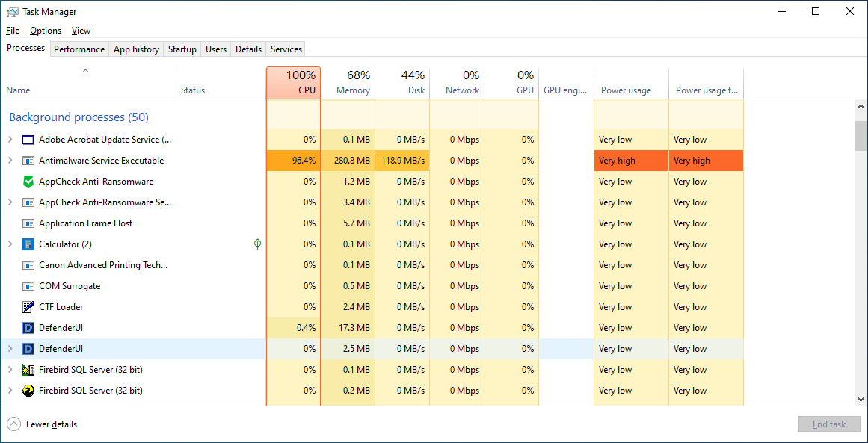
Task: Switch to the Users tab
Action: click(x=216, y=49)
